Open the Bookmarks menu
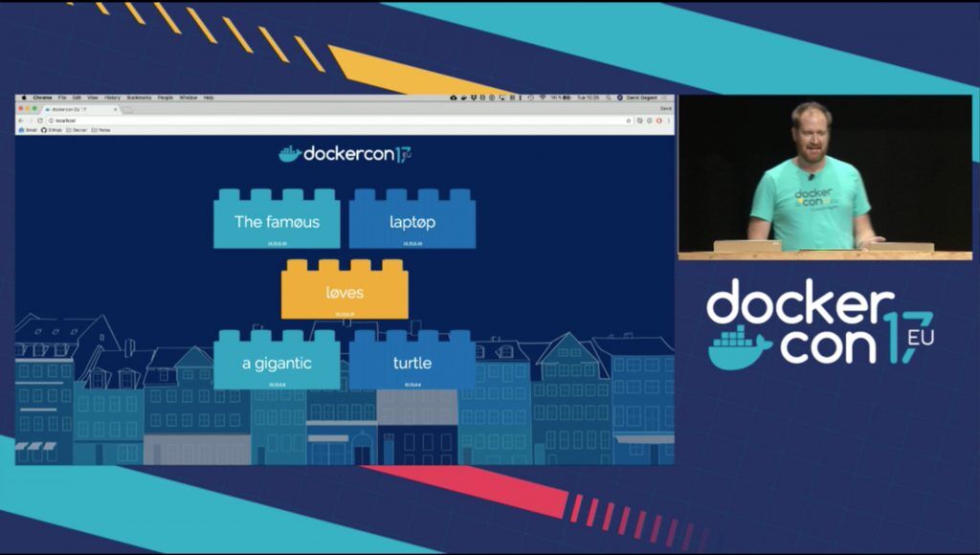This screenshot has width=980, height=555. [139, 98]
